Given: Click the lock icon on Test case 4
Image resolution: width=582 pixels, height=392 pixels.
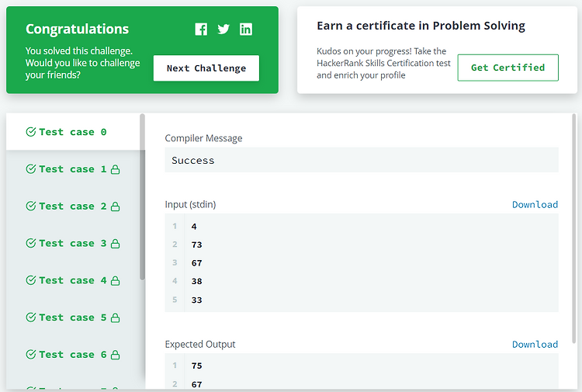Looking at the screenshot, I should (116, 281).
